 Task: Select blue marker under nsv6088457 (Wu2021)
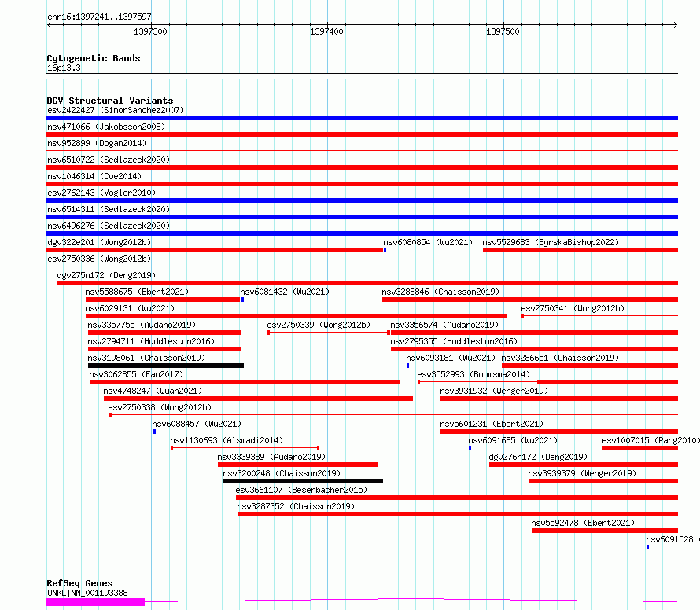[154, 432]
